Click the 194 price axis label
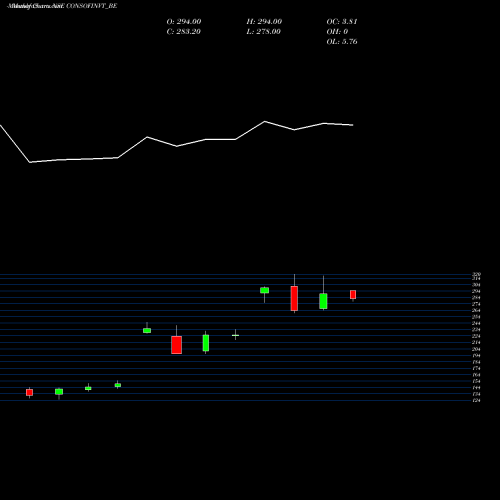 click(476, 355)
